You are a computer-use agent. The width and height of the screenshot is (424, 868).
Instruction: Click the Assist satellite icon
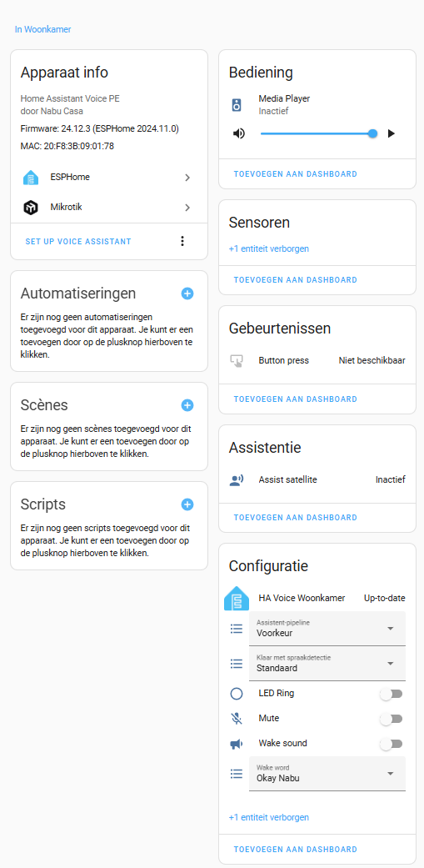[237, 480]
